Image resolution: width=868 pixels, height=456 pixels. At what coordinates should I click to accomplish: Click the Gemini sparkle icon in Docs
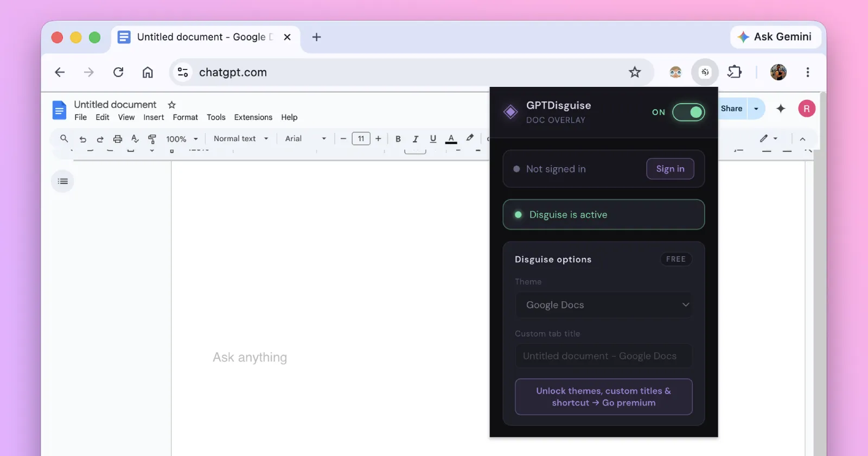point(781,109)
